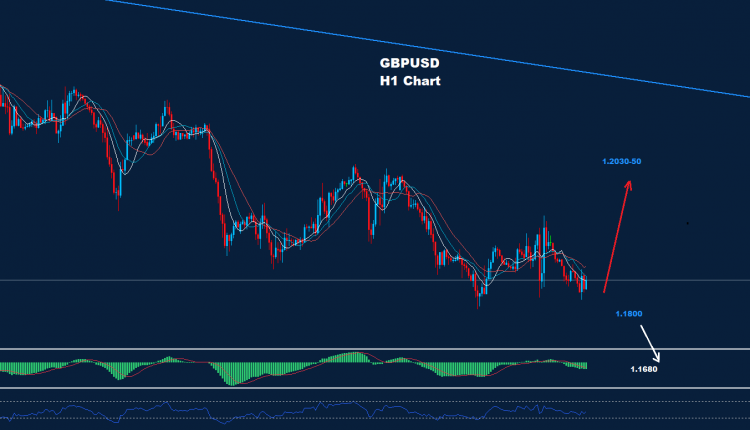Select the horizontal support line across the chart

coord(300,280)
